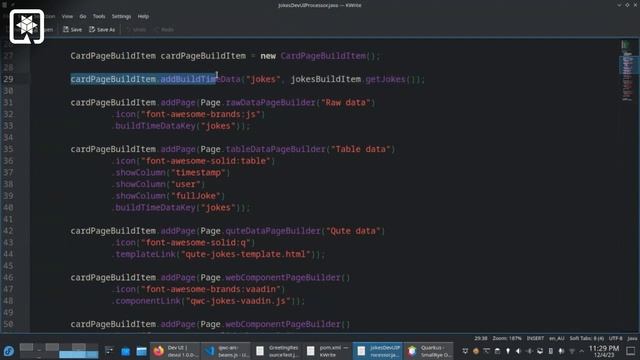Screen dimensions: 640x360
Task: Click buildTimeDataKey("jokes") on line 40
Action: (x=179, y=207)
